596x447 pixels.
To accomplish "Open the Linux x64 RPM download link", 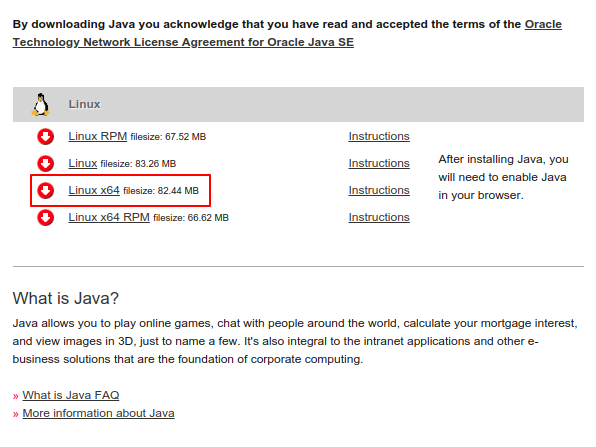I will (109, 217).
